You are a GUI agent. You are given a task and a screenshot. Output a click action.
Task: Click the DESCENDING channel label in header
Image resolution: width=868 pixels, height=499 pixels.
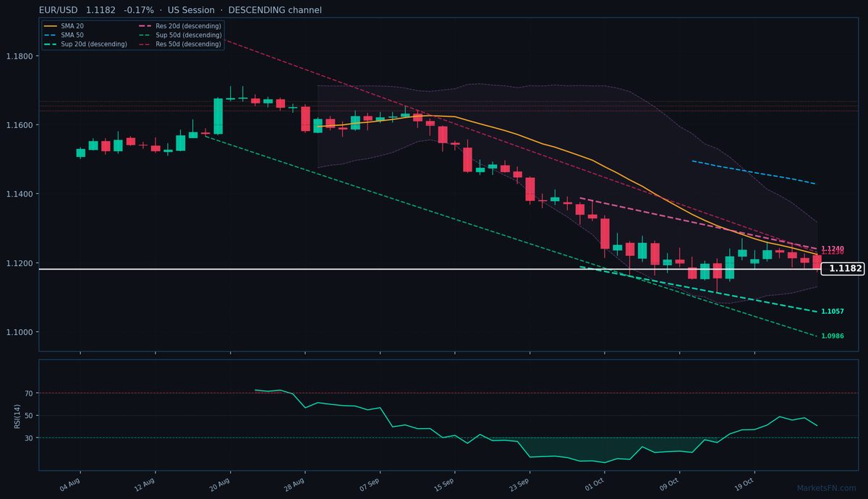click(x=275, y=10)
